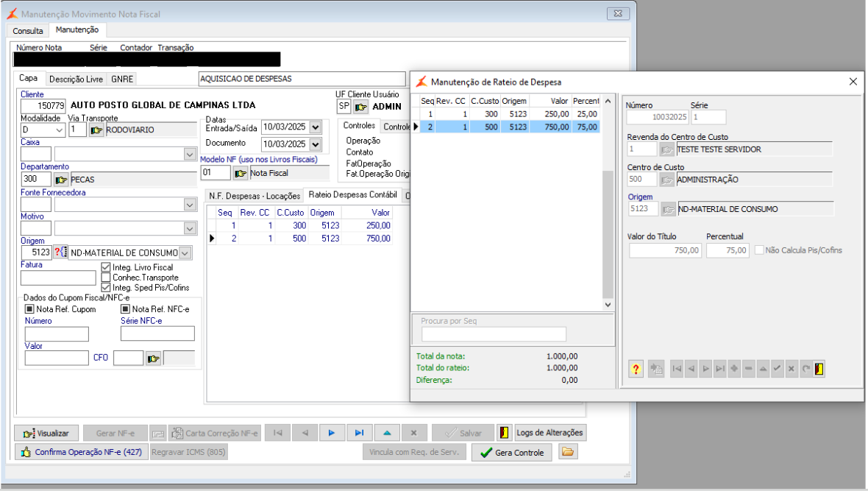Go to first record in Nota Fiscal window toolbar
The image size is (868, 491).
pyautogui.click(x=278, y=433)
